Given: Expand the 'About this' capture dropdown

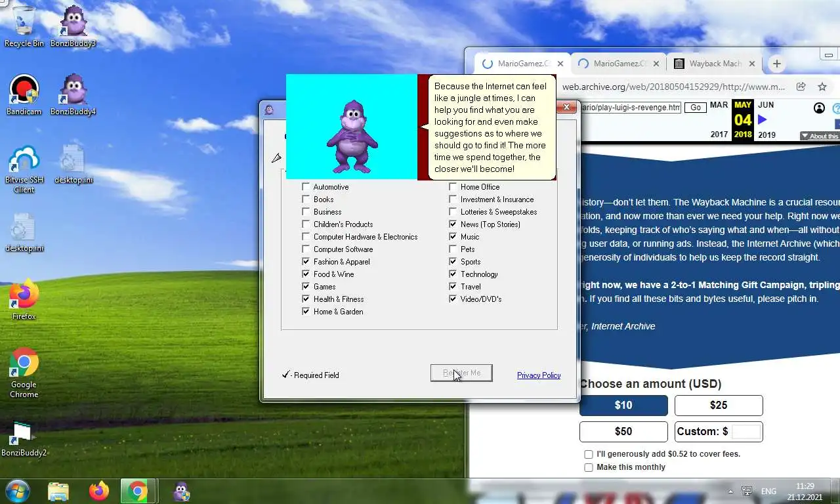Looking at the screenshot, I should [819, 136].
